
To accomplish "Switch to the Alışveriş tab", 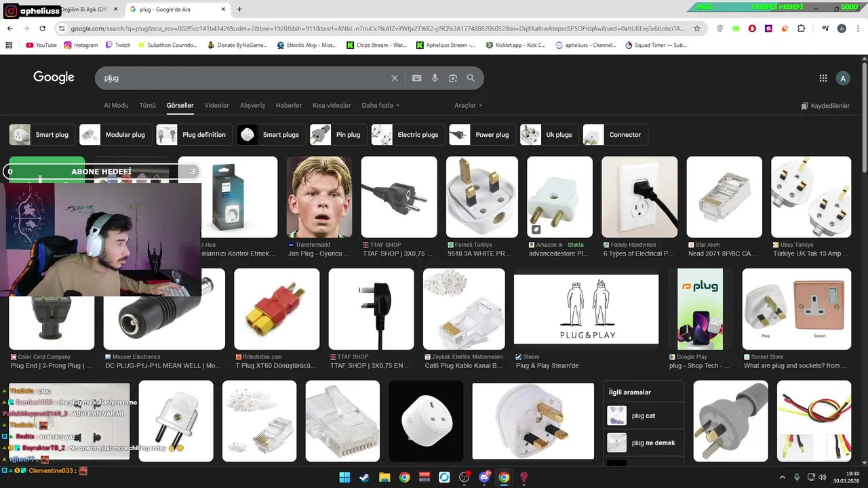I will pyautogui.click(x=252, y=105).
